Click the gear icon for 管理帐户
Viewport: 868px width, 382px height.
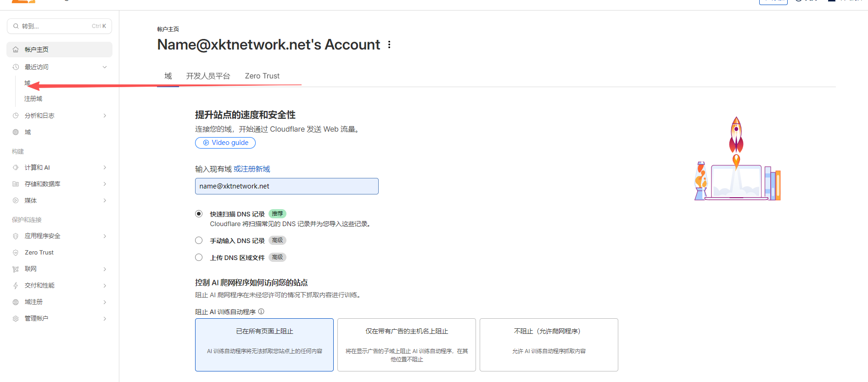(x=16, y=319)
